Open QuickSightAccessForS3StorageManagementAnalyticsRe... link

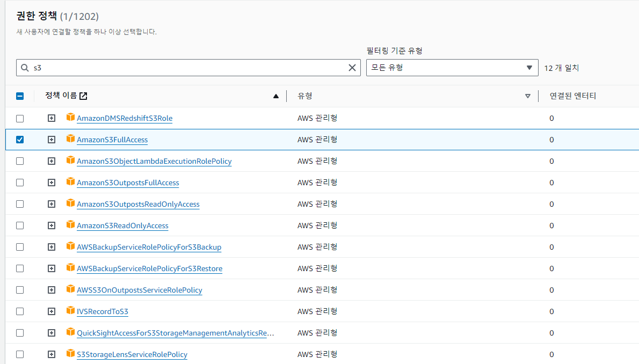[x=175, y=333]
